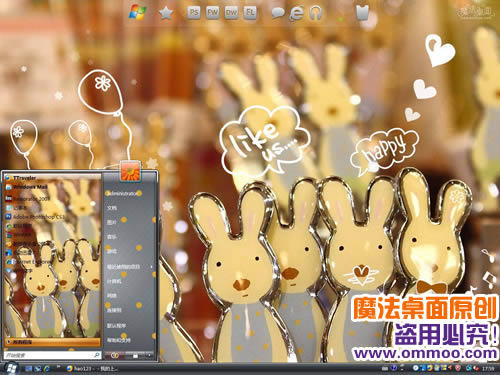Image resolution: width=500 pixels, height=375 pixels.
Task: Open Adobe Photoshop CS3 in Start menu
Action: pyautogui.click(x=35, y=217)
